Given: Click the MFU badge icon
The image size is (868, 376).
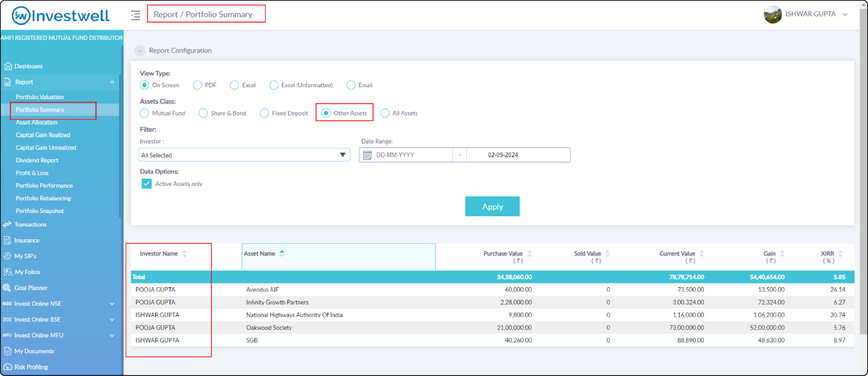Looking at the screenshot, I should click(7, 335).
